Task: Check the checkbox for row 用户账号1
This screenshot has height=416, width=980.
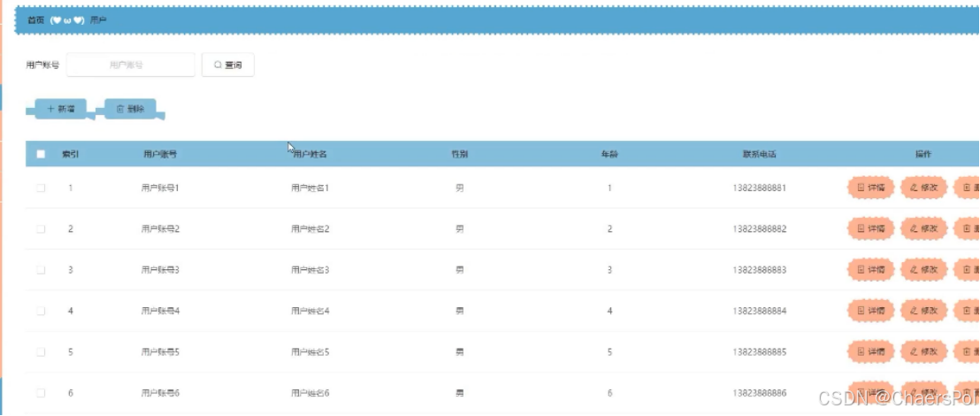Action: coord(41,188)
